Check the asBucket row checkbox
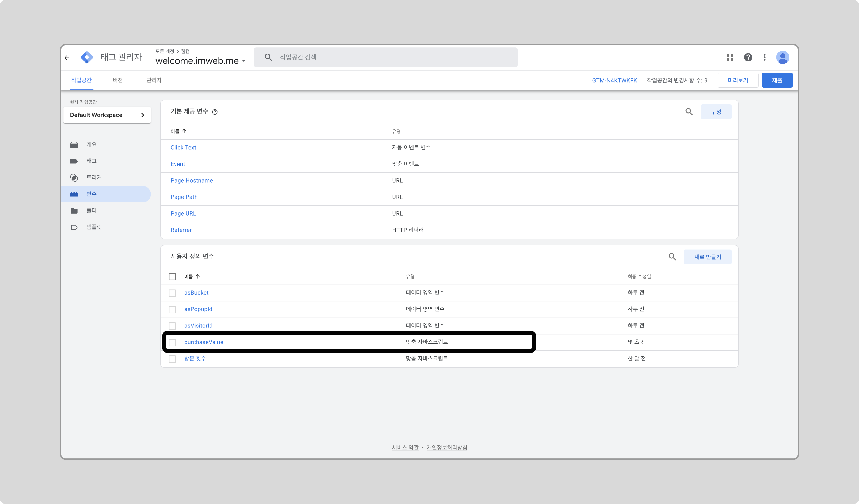This screenshot has height=504, width=859. click(x=172, y=293)
